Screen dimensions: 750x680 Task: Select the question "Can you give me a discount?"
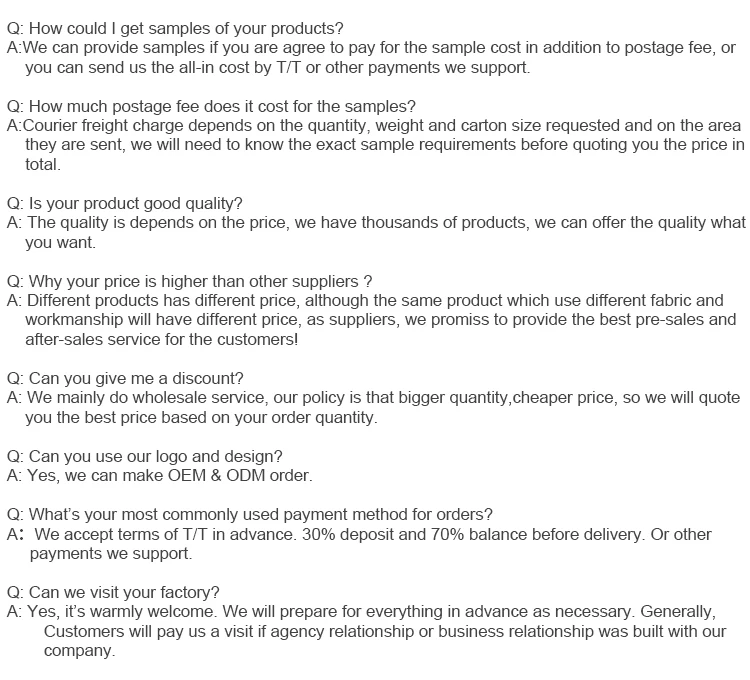[x=125, y=378]
